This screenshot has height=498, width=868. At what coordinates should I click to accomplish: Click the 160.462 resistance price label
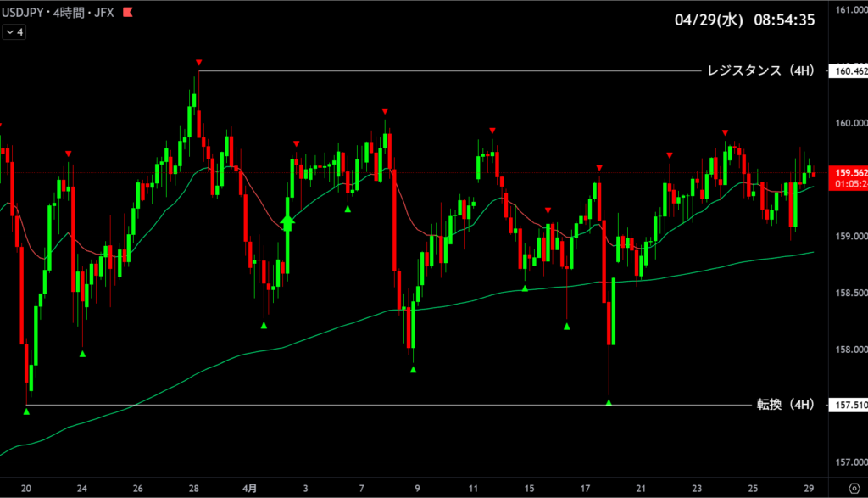(x=850, y=71)
